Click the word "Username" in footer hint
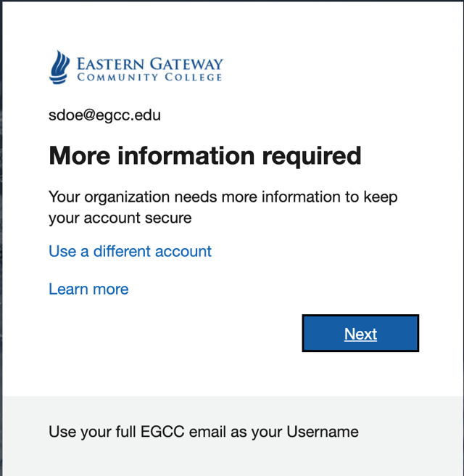 (x=323, y=432)
